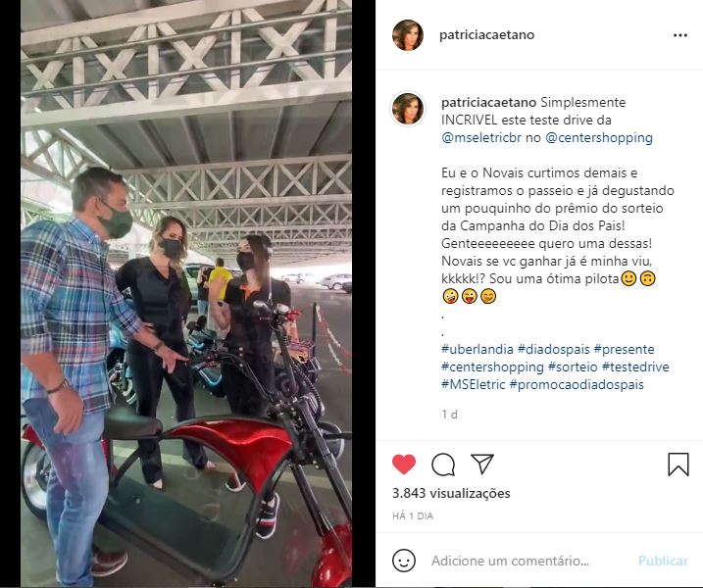
Task: Open the #diadospais hashtag
Action: (554, 349)
